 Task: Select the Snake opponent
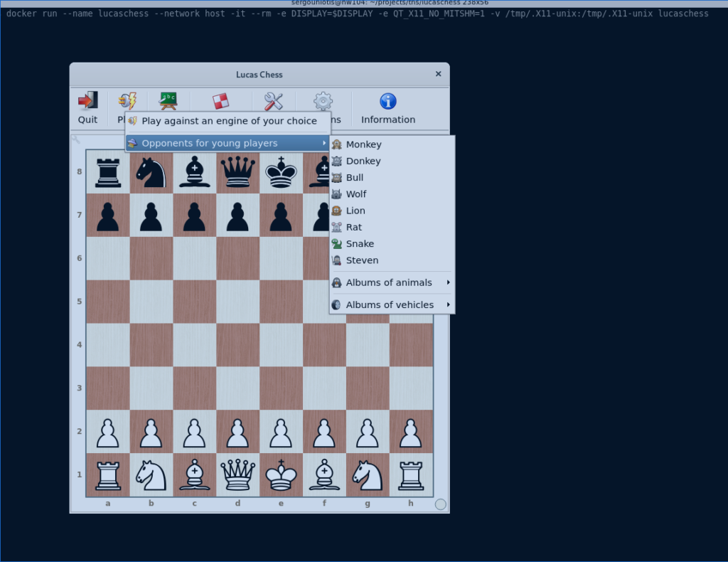392,244
